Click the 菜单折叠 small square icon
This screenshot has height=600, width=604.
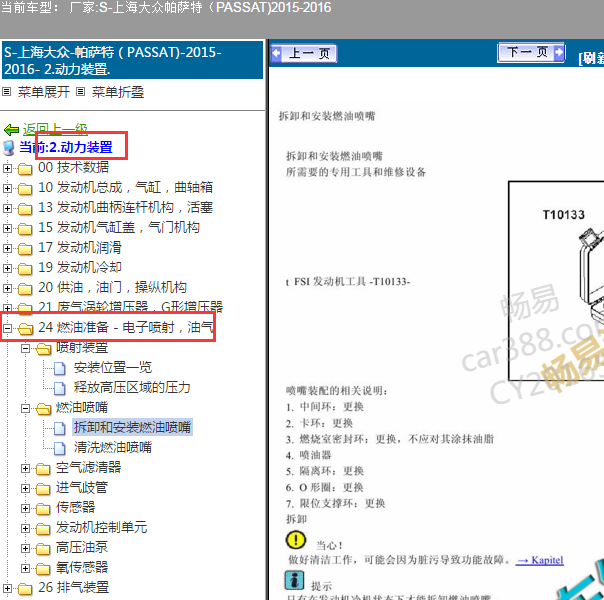[x=80, y=92]
